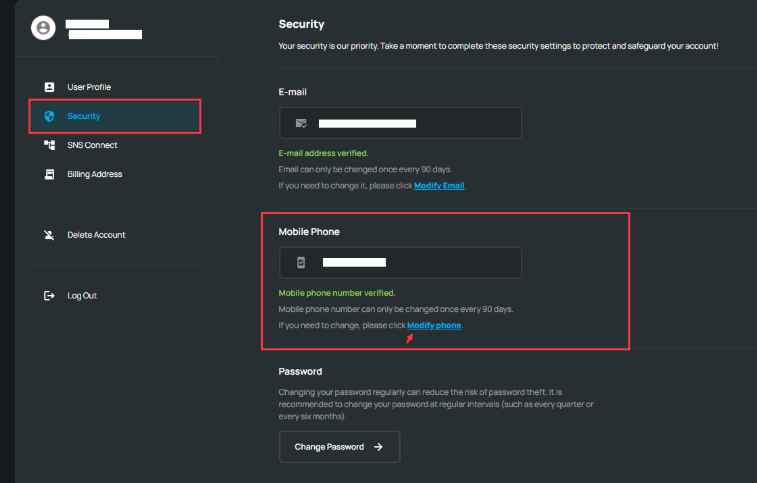Follow the Modify Email link
757x483 pixels.
tap(439, 185)
